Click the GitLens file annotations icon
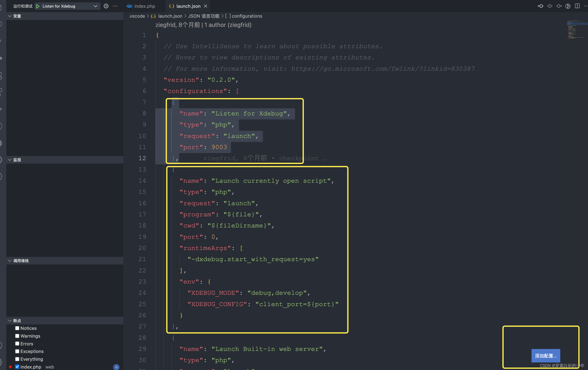The width and height of the screenshot is (588, 370). 568,6
